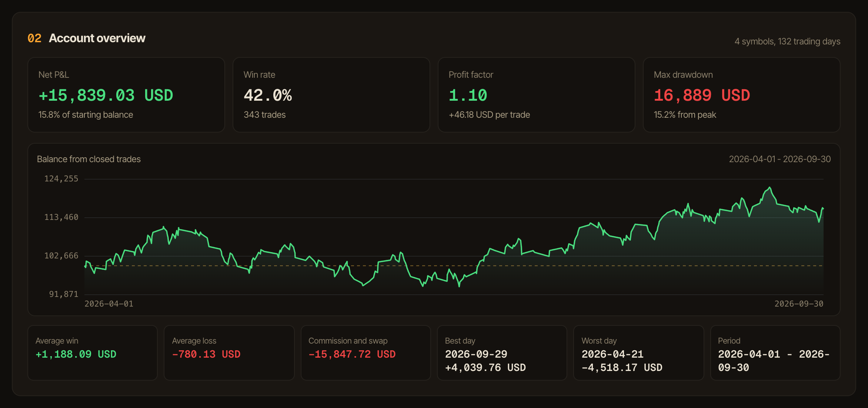
Task: Click the Balance from closed trades title
Action: click(x=89, y=159)
